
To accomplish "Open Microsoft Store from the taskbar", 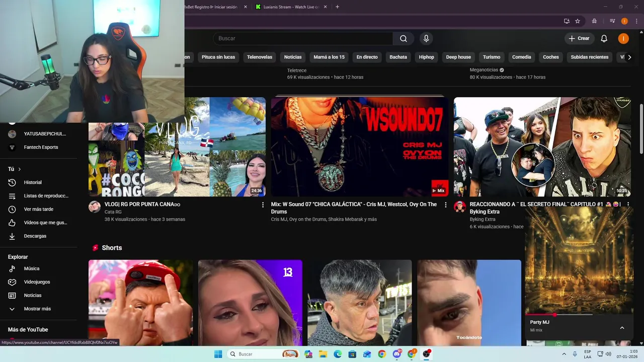I will click(352, 354).
